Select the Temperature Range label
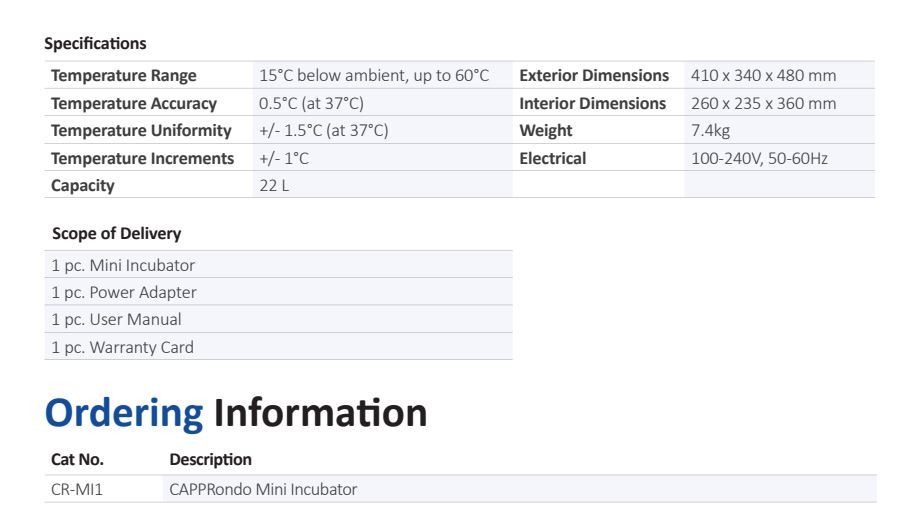This screenshot has width=920, height=532. [124, 76]
